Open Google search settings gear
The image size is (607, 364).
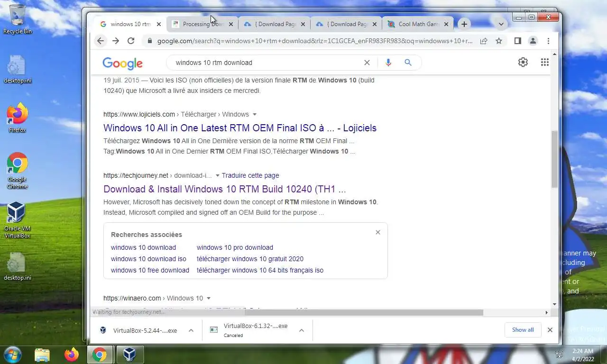pyautogui.click(x=523, y=62)
